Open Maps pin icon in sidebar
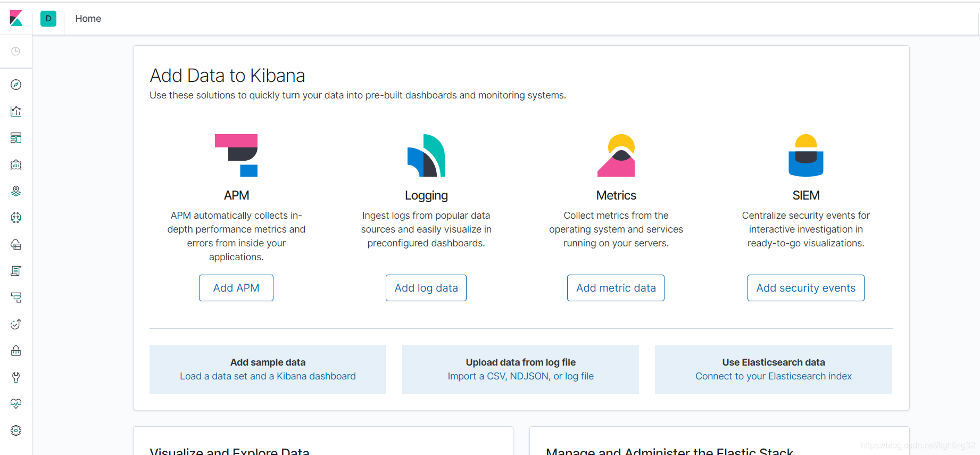 pyautogui.click(x=16, y=191)
